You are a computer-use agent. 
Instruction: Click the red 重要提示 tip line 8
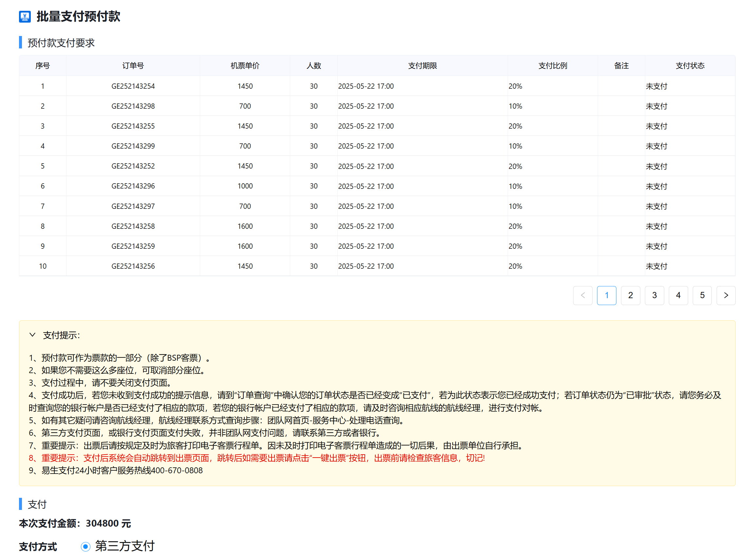tap(256, 458)
